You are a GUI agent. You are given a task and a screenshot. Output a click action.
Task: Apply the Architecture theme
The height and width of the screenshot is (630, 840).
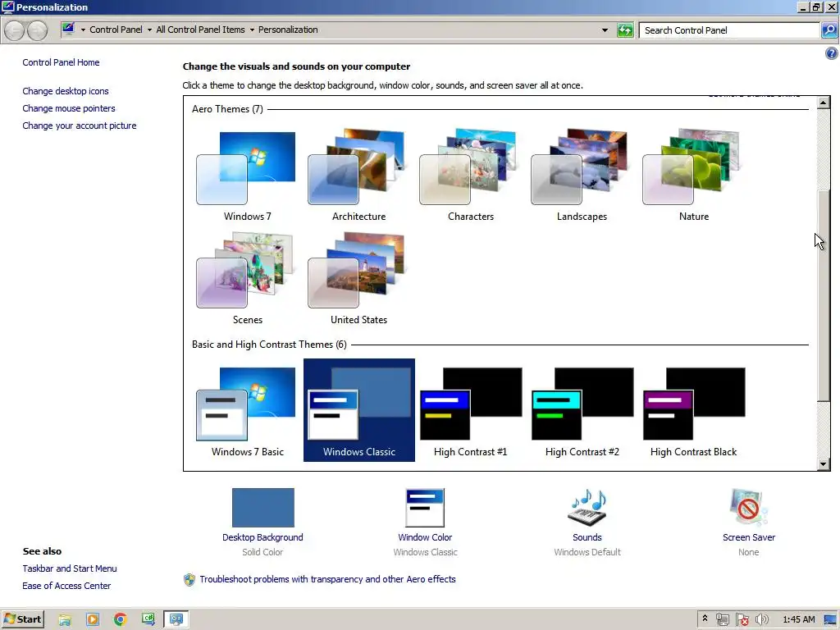point(358,176)
